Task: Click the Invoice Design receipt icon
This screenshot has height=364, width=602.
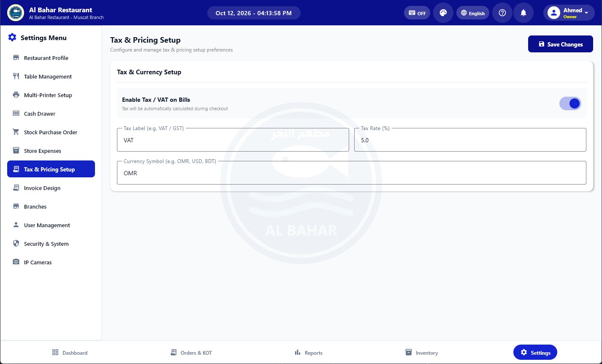Action: point(16,188)
